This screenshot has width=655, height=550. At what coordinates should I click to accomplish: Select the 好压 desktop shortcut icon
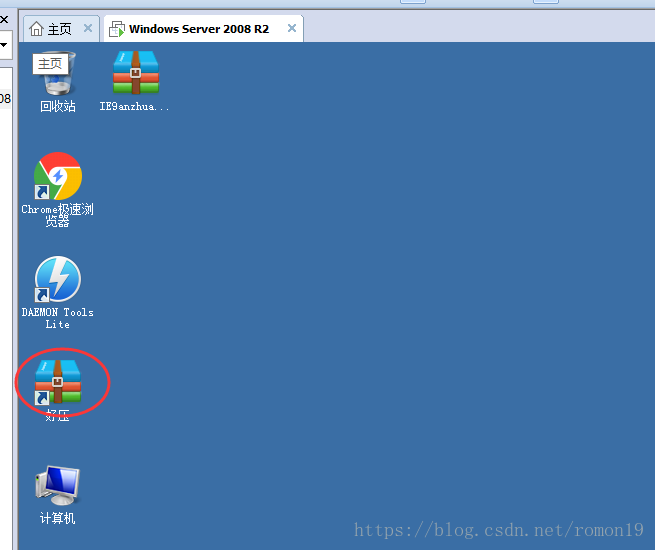click(x=58, y=382)
